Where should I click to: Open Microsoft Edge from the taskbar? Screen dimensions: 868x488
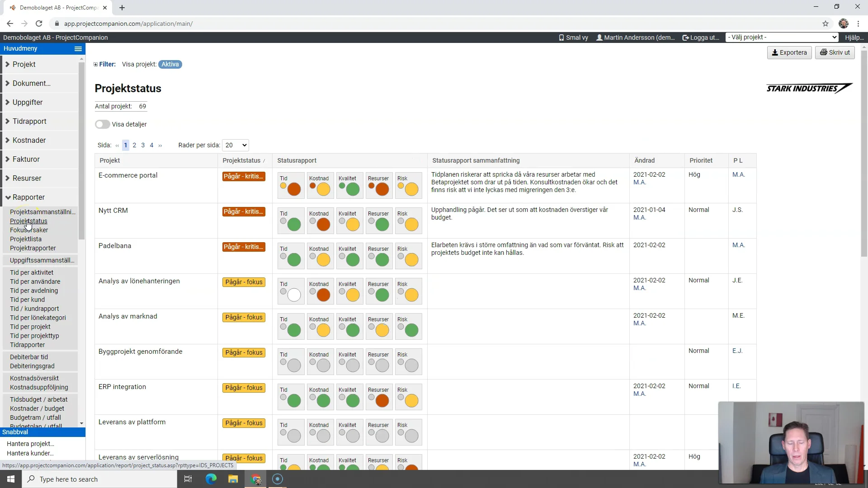(211, 479)
